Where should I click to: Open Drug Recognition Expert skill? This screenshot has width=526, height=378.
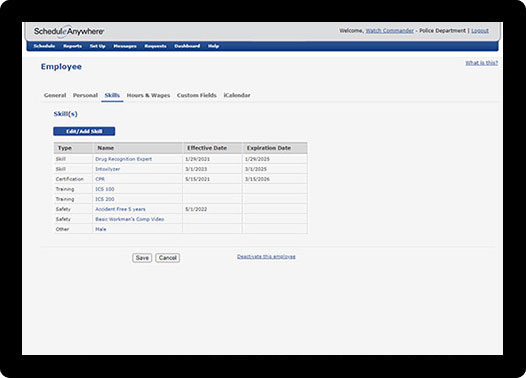click(x=123, y=159)
